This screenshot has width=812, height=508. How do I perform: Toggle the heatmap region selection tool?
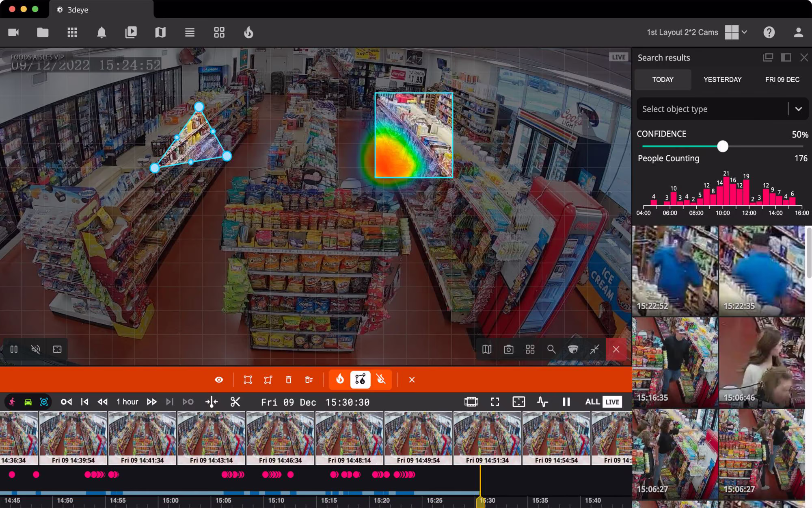[x=360, y=379]
